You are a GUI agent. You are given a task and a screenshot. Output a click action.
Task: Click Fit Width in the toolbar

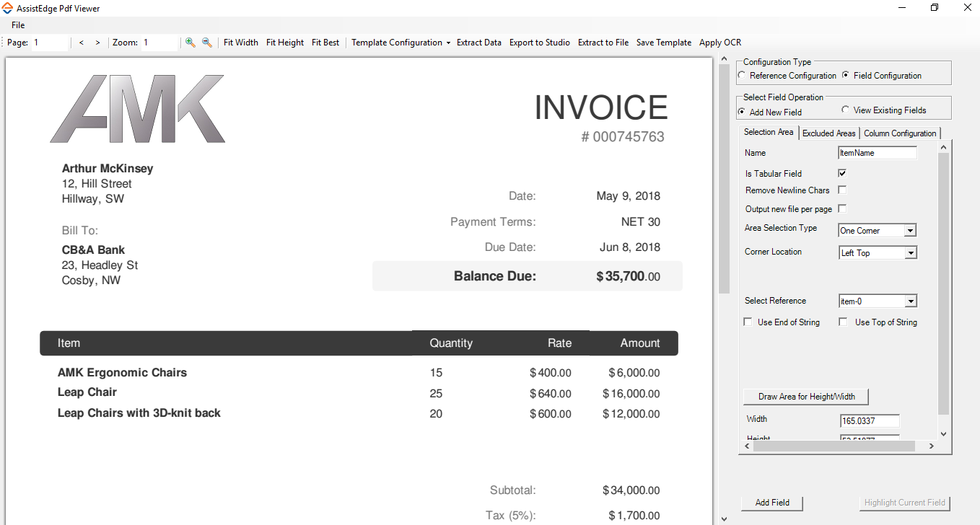tap(240, 43)
